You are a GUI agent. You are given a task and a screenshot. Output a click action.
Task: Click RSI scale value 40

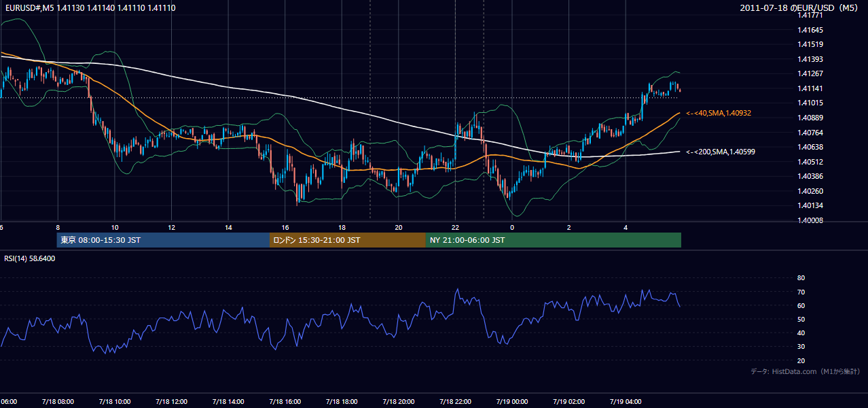coord(801,333)
